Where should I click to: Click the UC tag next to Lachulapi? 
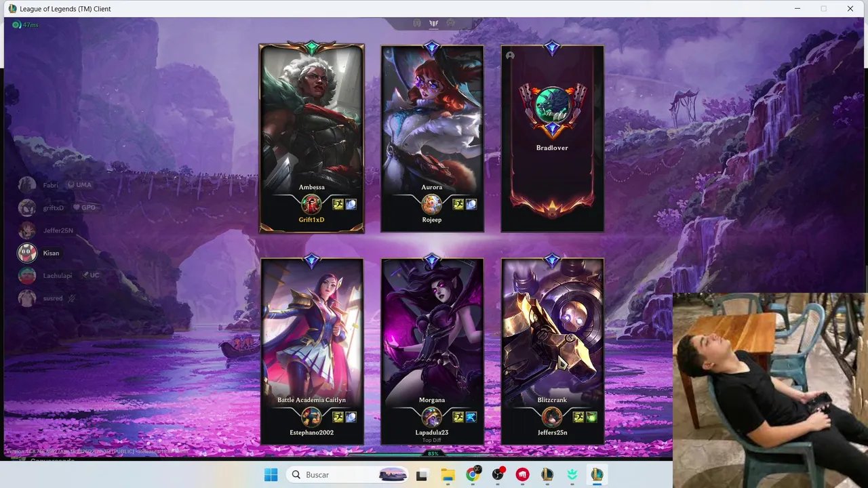pos(90,276)
